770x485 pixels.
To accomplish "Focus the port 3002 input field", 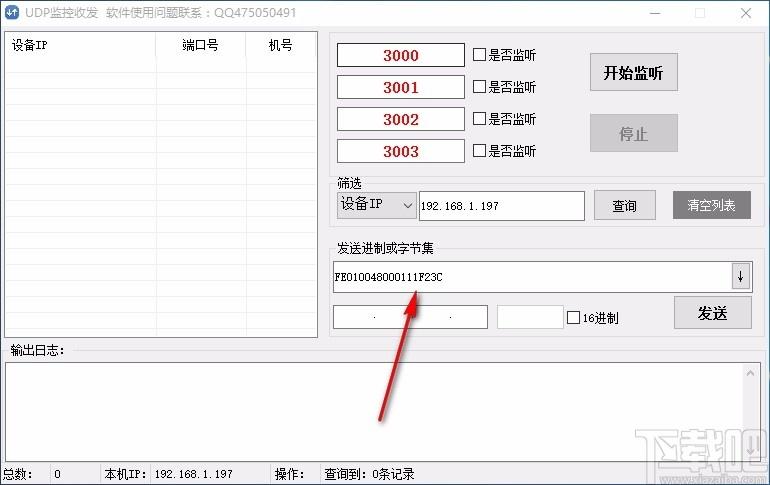I will 401,119.
